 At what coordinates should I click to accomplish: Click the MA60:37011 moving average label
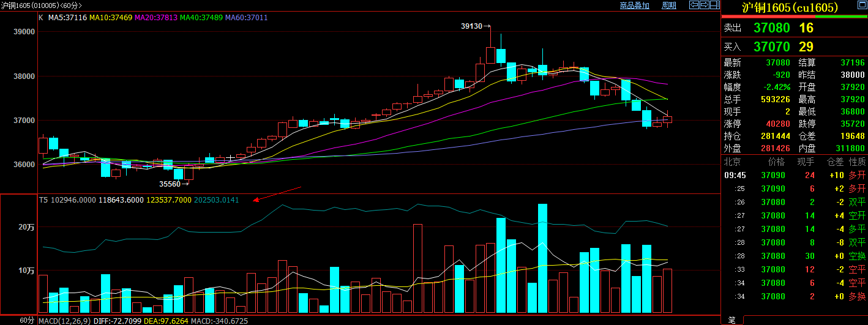click(247, 18)
